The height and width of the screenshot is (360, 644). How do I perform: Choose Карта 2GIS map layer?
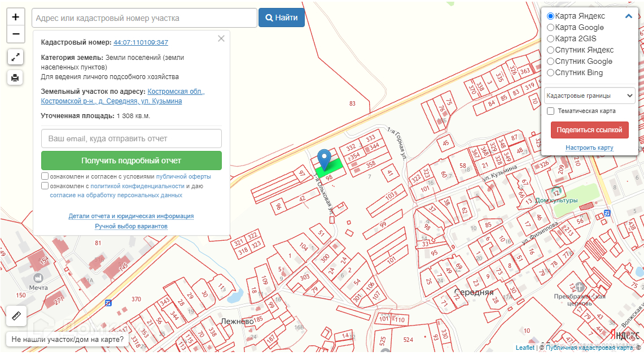click(x=550, y=39)
